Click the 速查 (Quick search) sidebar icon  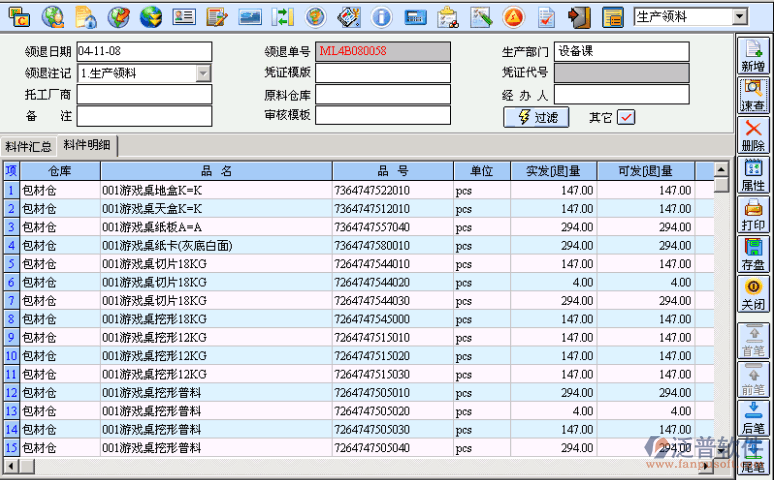(x=753, y=95)
